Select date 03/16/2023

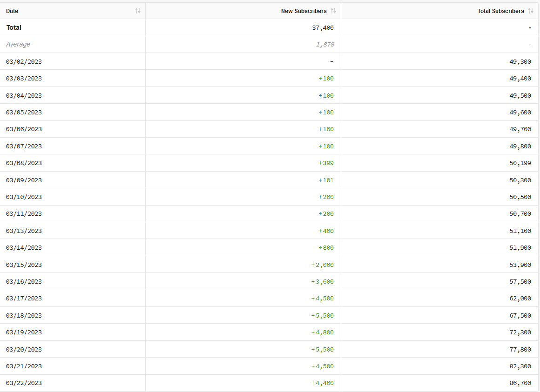click(24, 282)
